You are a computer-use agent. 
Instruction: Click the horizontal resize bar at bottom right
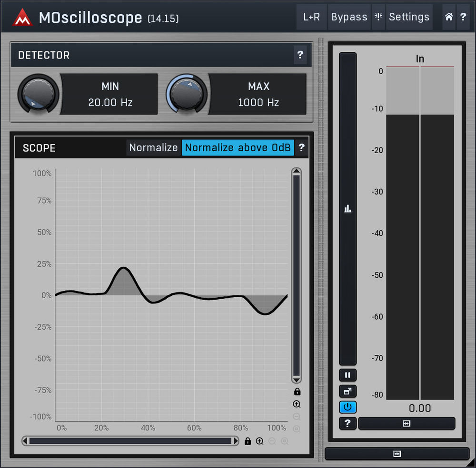pos(397,454)
